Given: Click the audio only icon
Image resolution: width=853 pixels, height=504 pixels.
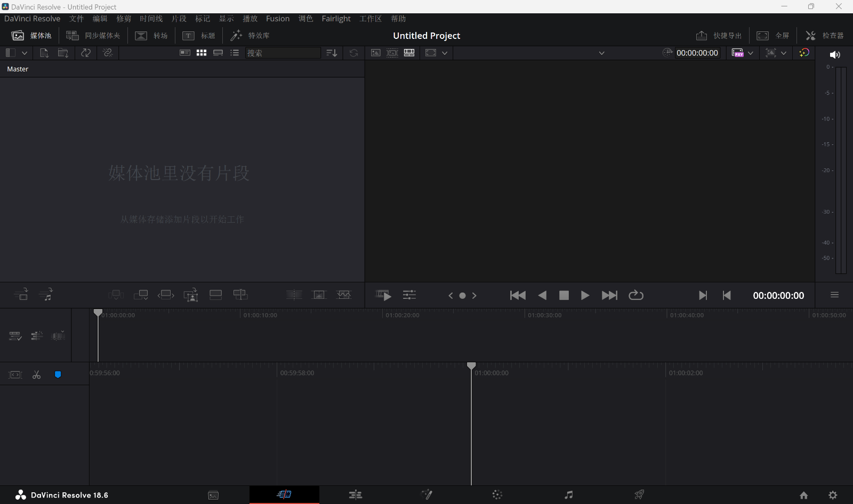Looking at the screenshot, I should [46, 295].
